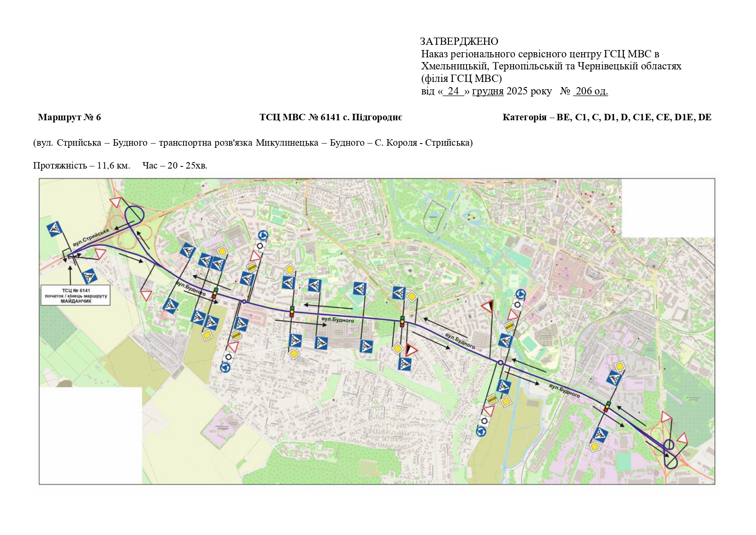Click the underlined word грудня in date
Image resolution: width=756 pixels, height=535 pixels.
point(488,91)
